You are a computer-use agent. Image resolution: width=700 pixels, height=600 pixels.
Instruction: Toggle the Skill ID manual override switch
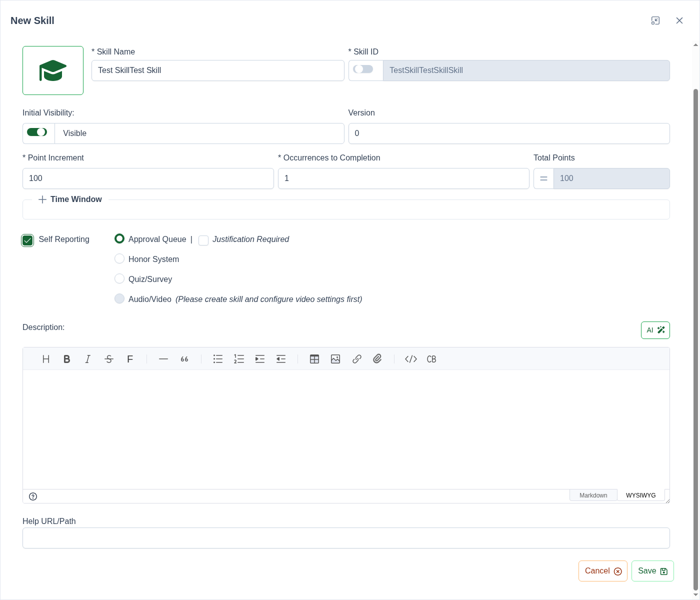click(363, 69)
